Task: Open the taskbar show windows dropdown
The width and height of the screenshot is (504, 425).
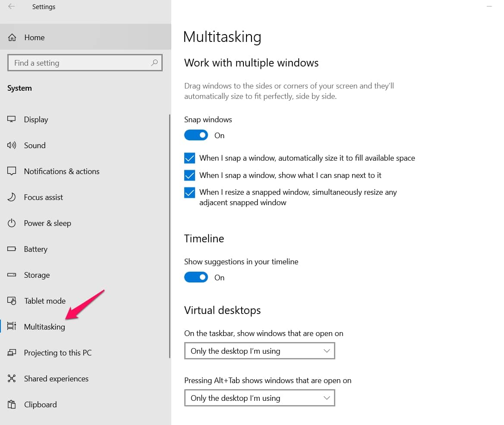Action: tap(260, 351)
